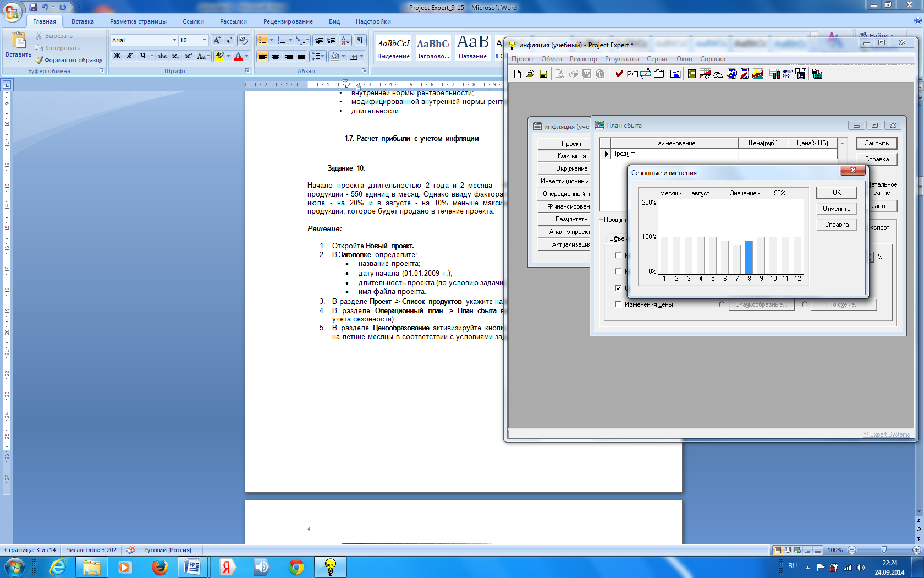
Task: Click the Windows Start button
Action: tap(14, 566)
